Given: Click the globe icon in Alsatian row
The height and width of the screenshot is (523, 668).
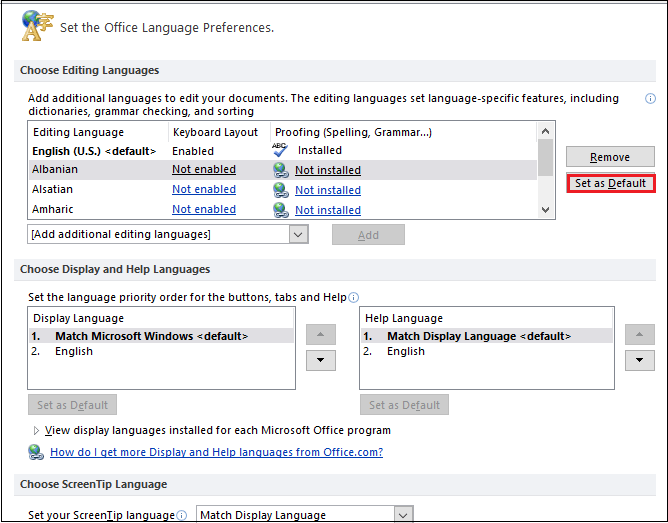Looking at the screenshot, I should point(281,190).
